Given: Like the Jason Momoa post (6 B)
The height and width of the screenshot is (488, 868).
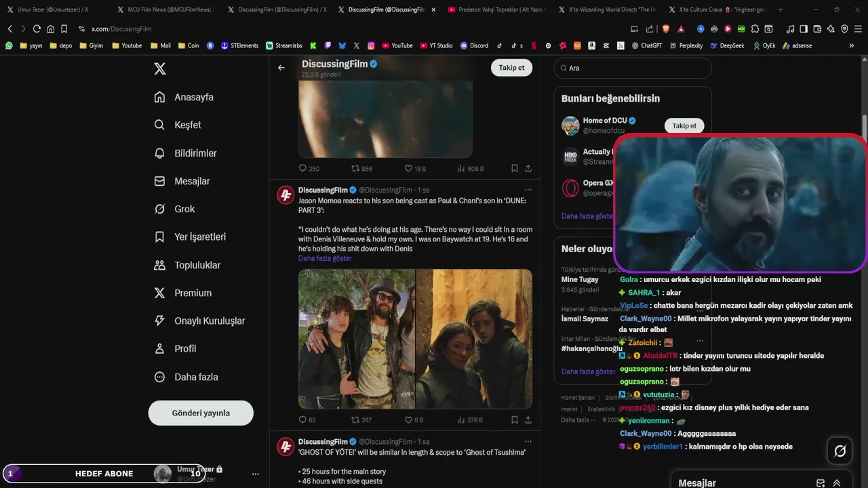Looking at the screenshot, I should 414,420.
